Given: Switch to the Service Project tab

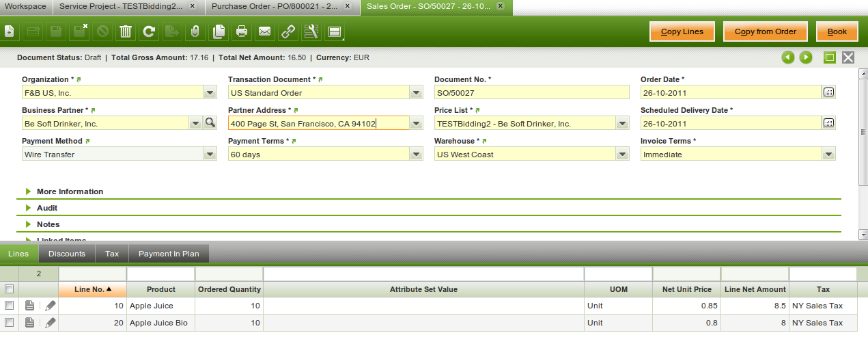Looking at the screenshot, I should click(x=120, y=6).
